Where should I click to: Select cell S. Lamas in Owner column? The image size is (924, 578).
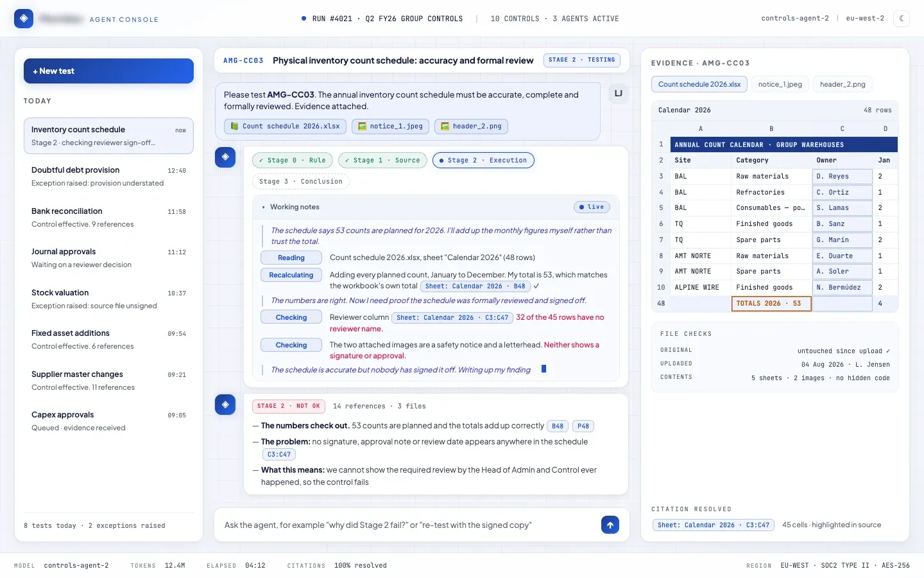pyautogui.click(x=843, y=207)
